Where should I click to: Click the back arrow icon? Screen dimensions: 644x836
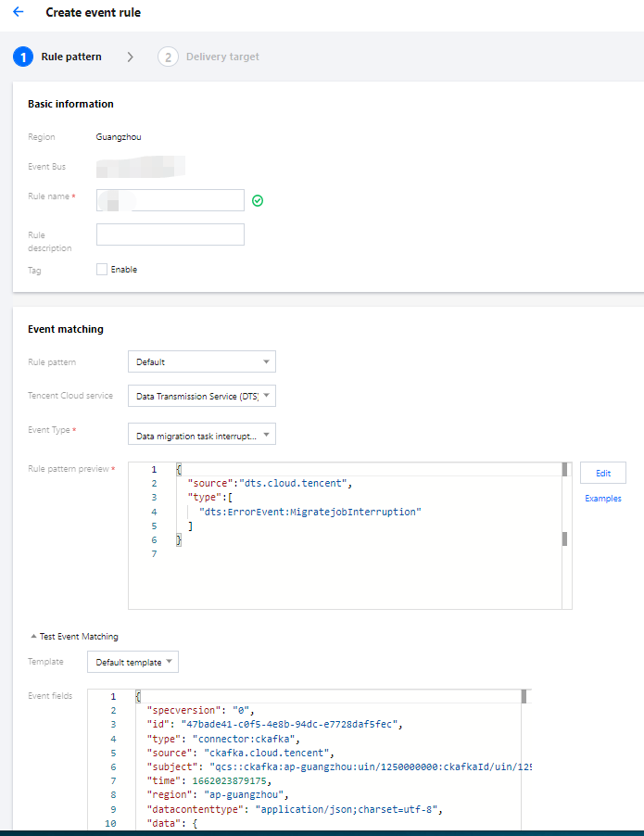point(19,13)
